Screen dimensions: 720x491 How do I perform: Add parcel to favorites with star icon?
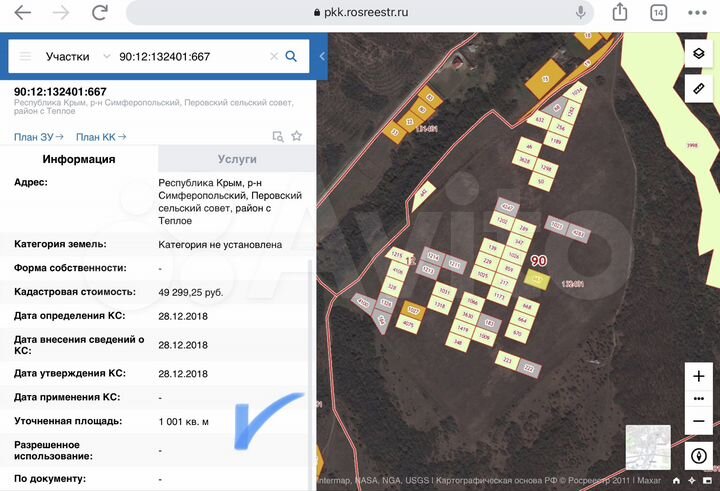pyautogui.click(x=297, y=136)
